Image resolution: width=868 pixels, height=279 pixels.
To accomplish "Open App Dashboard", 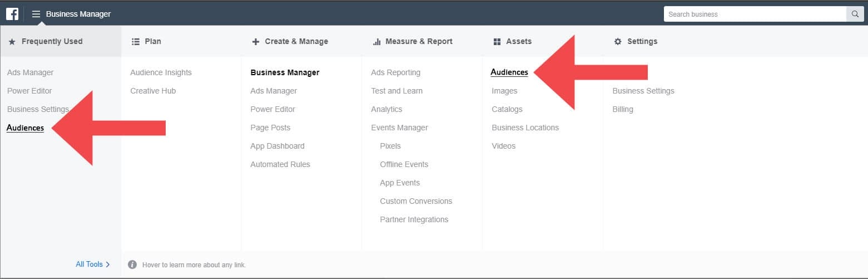I will coord(277,146).
